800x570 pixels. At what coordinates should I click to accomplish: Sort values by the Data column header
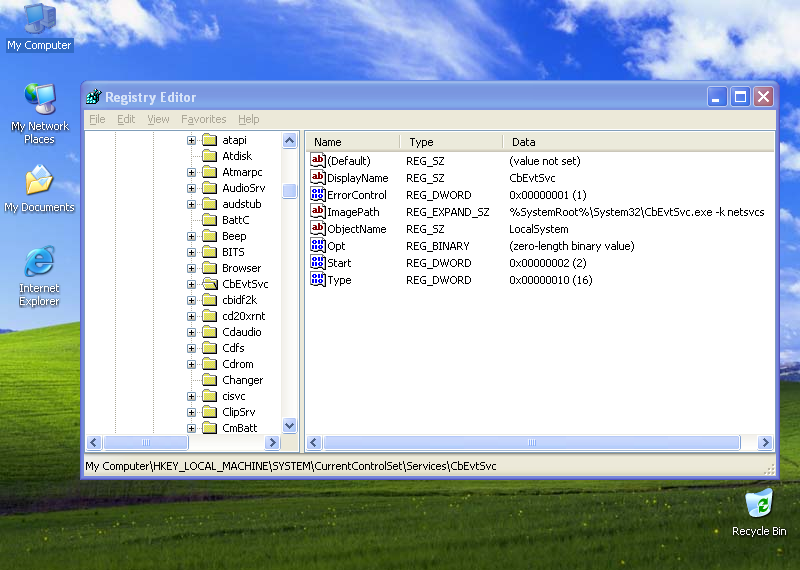[638, 142]
